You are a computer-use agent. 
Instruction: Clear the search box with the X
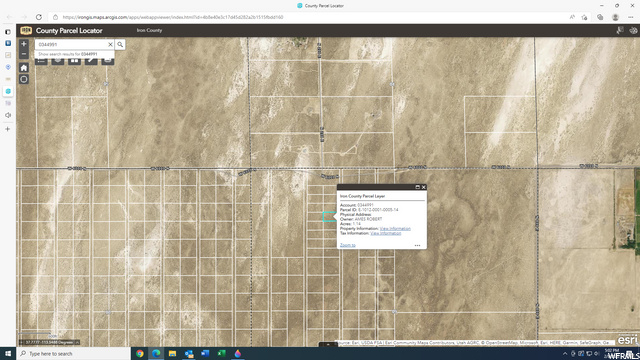click(110, 44)
